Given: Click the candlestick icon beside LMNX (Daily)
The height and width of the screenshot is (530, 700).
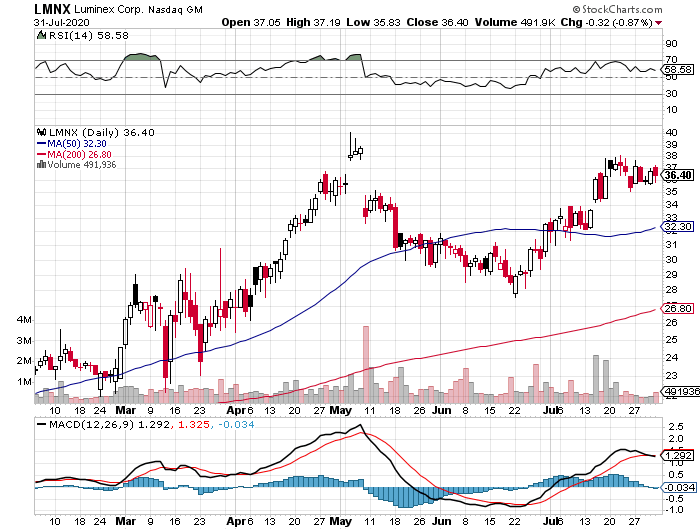Looking at the screenshot, I should (42, 132).
